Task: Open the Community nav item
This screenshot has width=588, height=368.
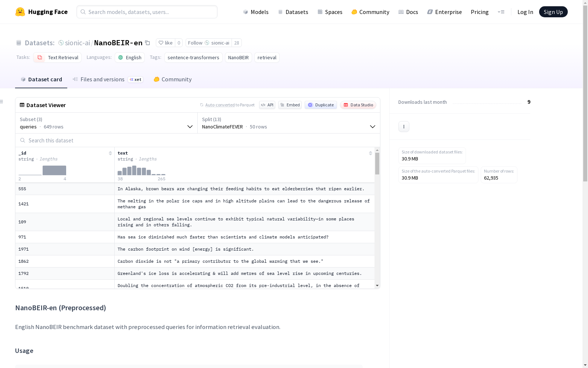Action: pos(370,12)
